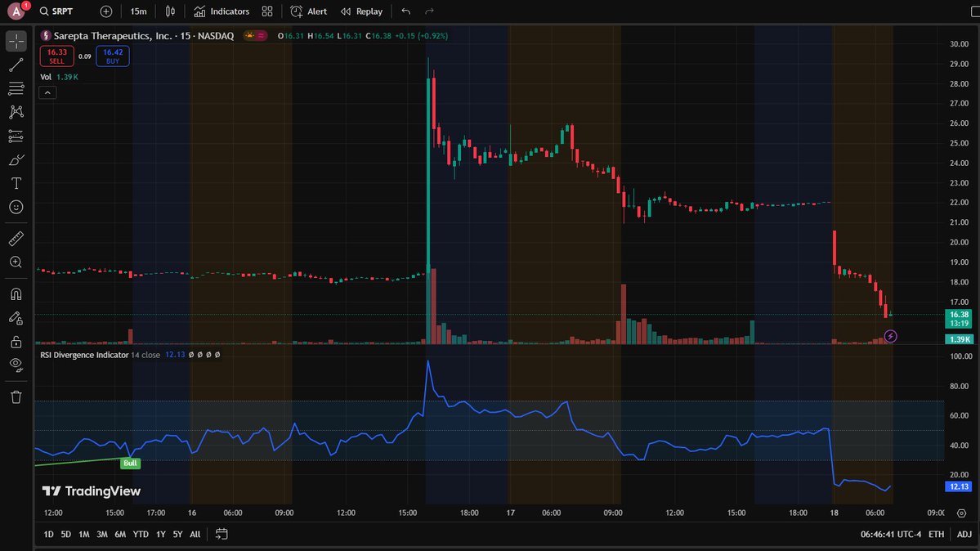The width and height of the screenshot is (980, 551).
Task: Lock all drawing tools
Action: (x=16, y=342)
